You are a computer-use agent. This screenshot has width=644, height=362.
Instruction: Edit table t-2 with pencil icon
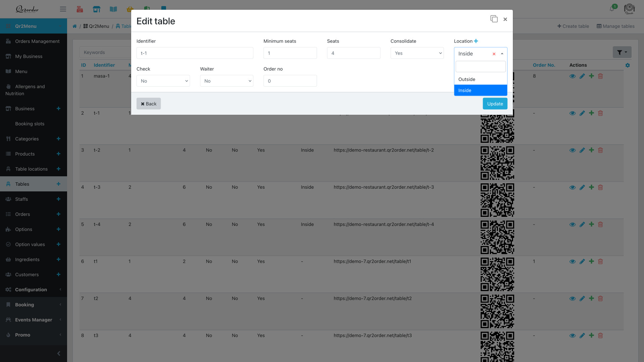coord(582,150)
